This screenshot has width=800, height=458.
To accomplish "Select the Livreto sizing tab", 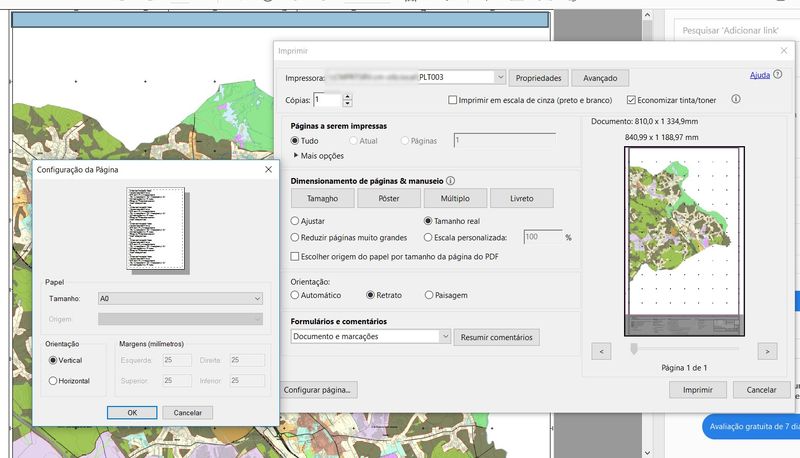I will tap(522, 198).
